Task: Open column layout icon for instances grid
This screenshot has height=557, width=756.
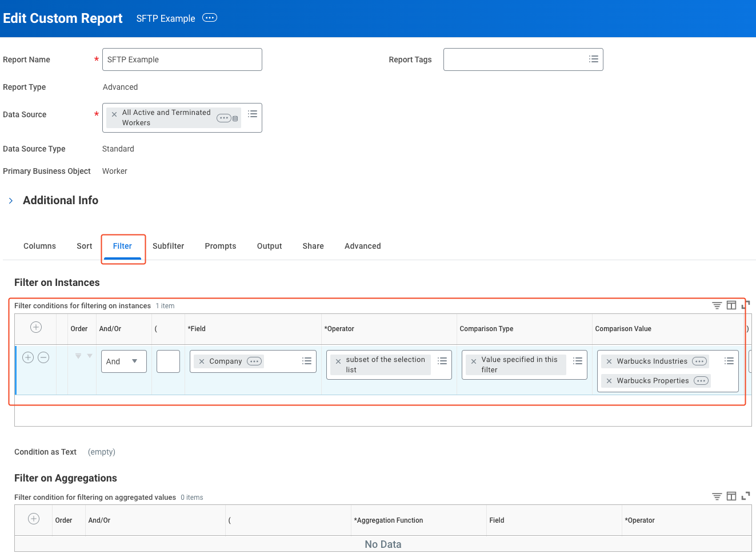Action: 731,305
